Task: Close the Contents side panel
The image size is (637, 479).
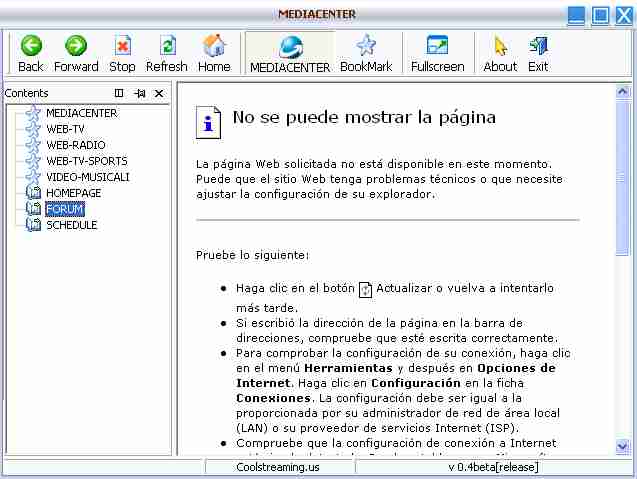Action: click(x=158, y=93)
